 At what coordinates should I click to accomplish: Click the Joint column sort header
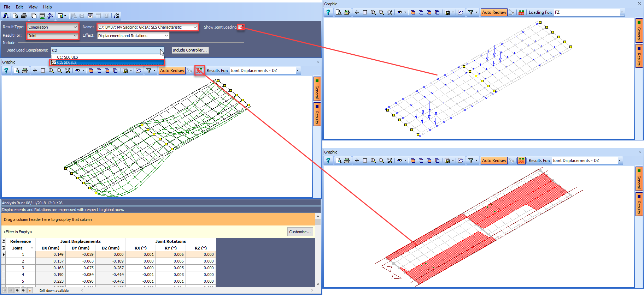pyautogui.click(x=21, y=248)
